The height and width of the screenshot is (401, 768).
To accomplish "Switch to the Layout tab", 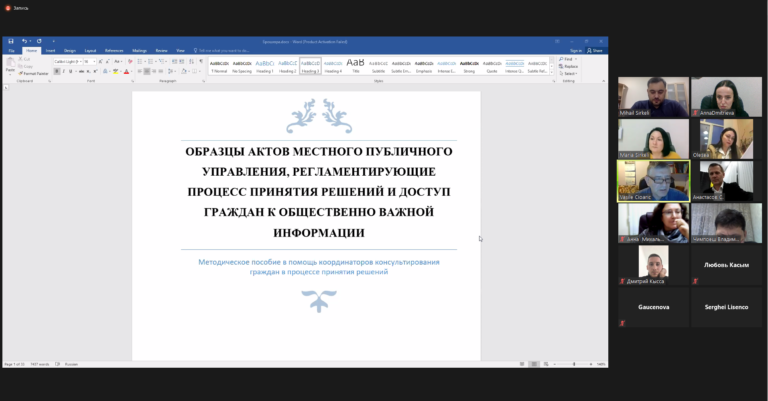I will pos(90,50).
